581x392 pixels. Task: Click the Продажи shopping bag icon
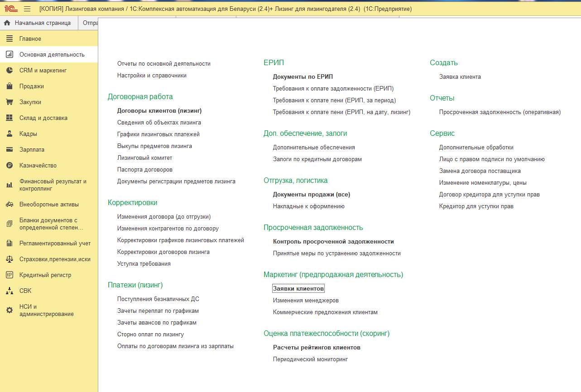tap(10, 86)
